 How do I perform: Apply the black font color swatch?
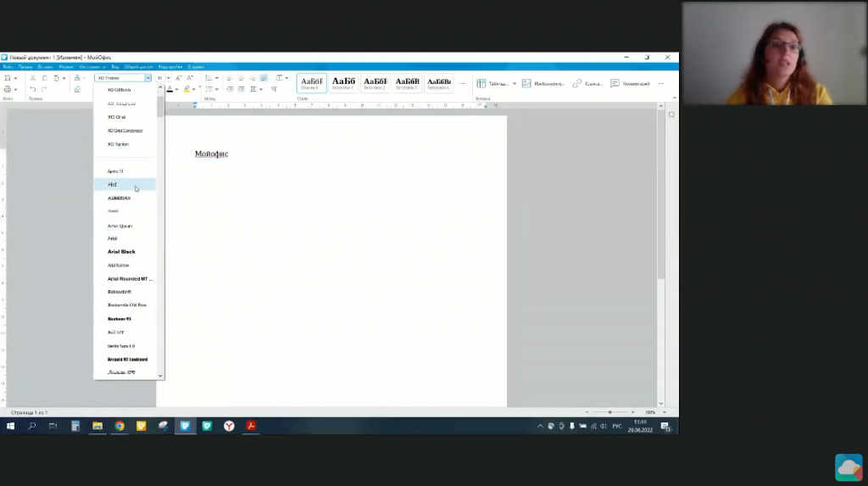pyautogui.click(x=170, y=89)
